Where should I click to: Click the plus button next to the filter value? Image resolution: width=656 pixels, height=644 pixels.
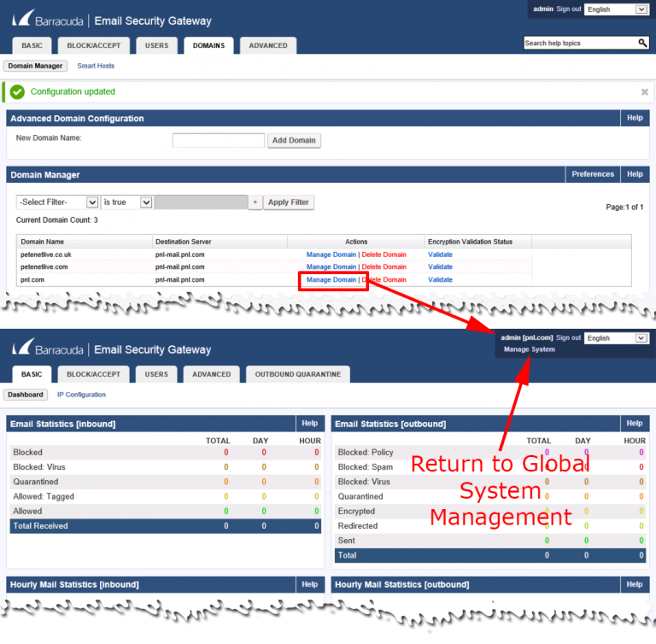point(255,202)
